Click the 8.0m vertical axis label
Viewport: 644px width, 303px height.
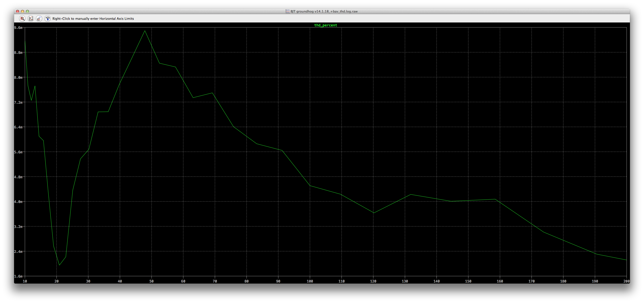tap(18, 77)
